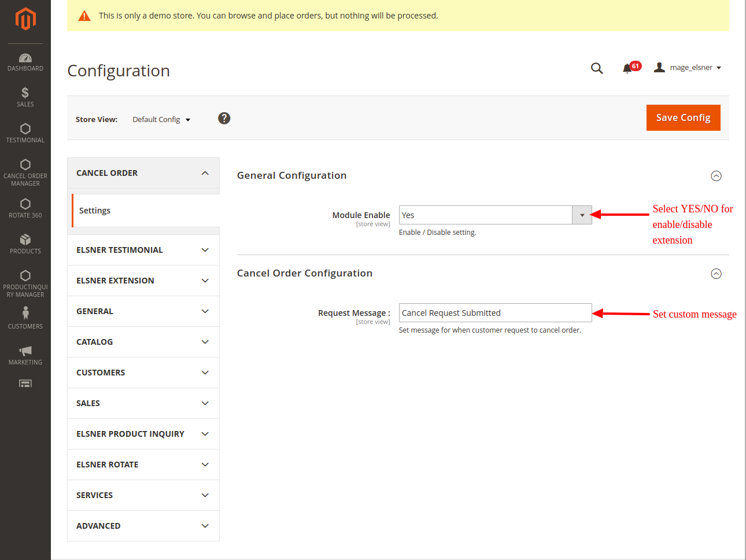Open the Customers sidebar icon
The image size is (746, 560).
coord(25,318)
